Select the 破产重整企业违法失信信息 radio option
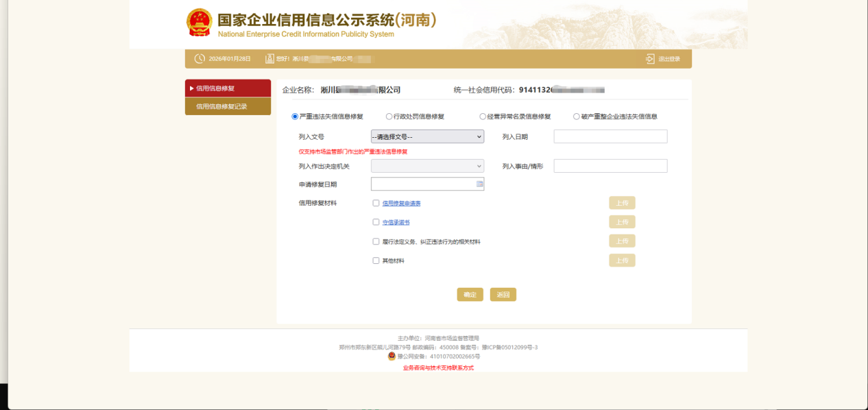The width and height of the screenshot is (868, 410). (x=576, y=117)
